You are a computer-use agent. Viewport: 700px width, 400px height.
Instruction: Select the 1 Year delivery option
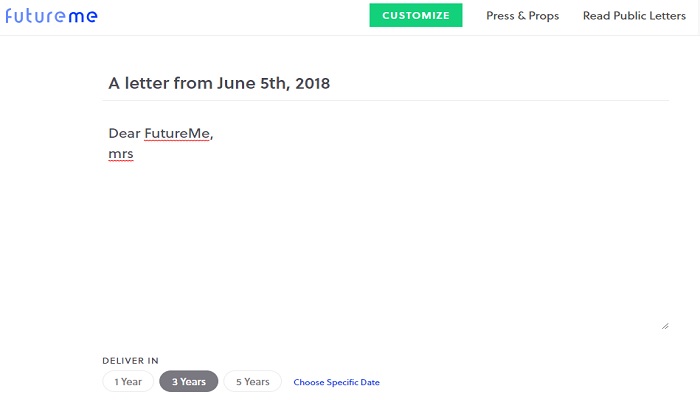[128, 381]
